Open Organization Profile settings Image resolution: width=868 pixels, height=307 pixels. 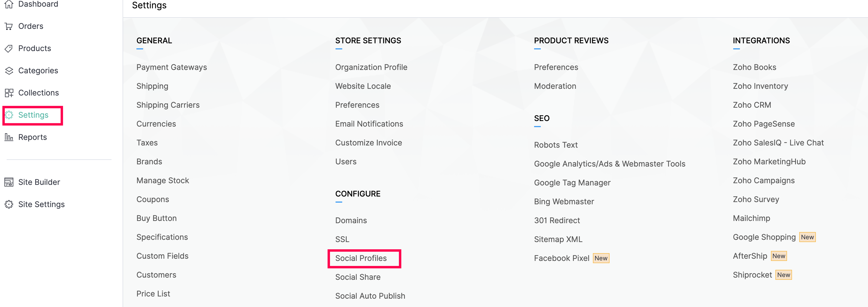tap(371, 67)
